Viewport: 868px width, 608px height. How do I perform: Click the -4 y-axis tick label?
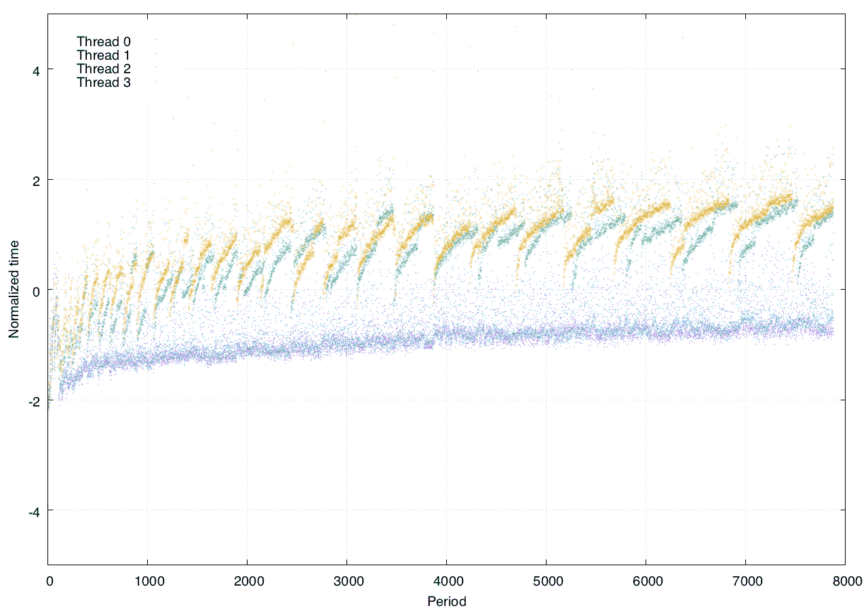coord(33,511)
